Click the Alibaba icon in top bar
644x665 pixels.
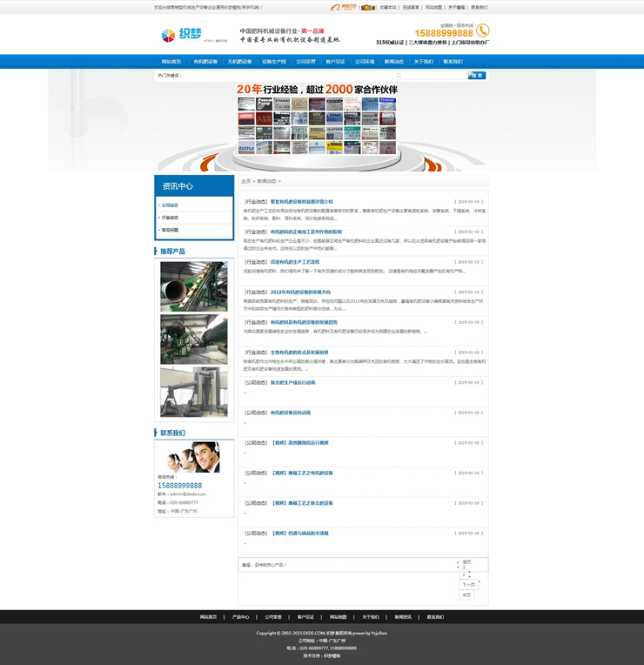(347, 6)
